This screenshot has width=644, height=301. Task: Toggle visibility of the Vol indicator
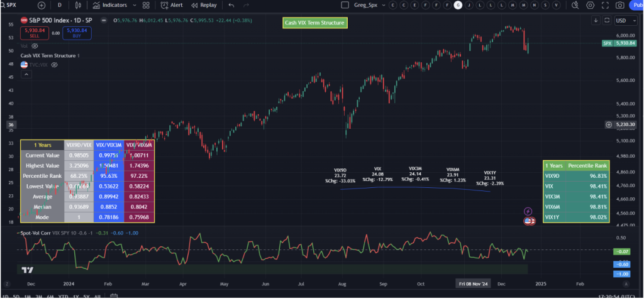[x=35, y=46]
